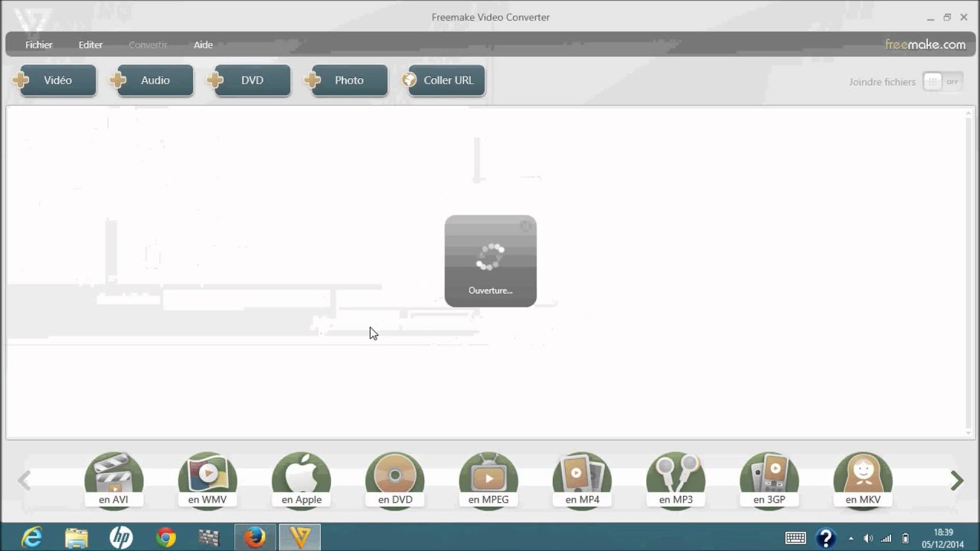Open the Fichier menu

point(38,45)
